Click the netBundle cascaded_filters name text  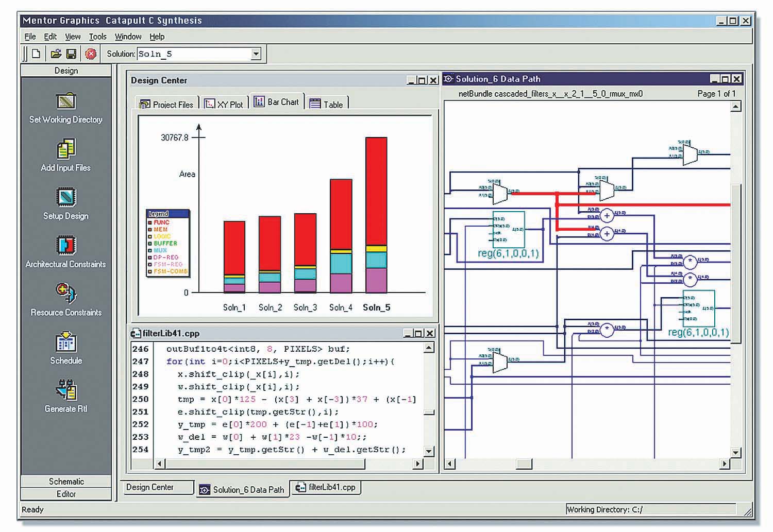[x=550, y=94]
